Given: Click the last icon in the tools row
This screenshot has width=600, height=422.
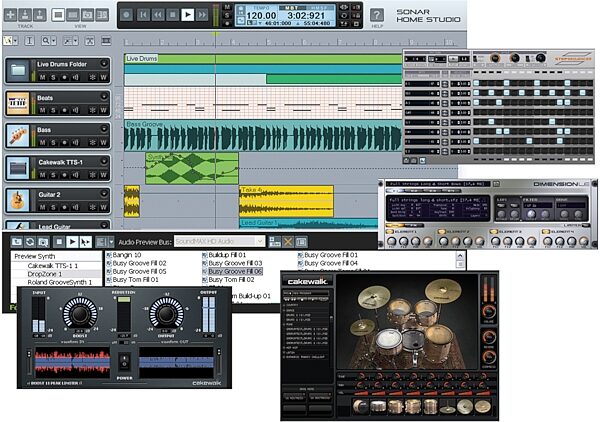Looking at the screenshot, I should coord(106,41).
